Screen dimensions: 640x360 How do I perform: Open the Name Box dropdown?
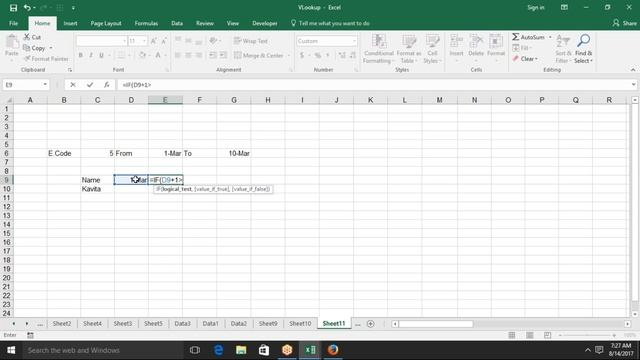[45, 85]
